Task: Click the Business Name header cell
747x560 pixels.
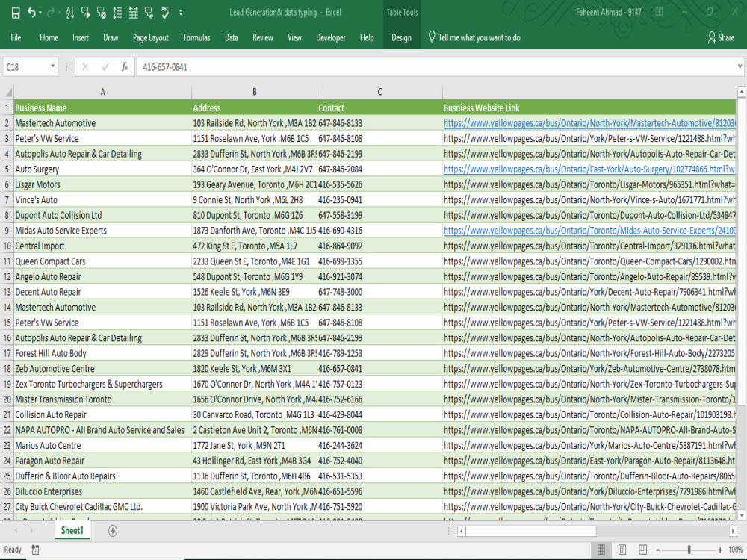Action: pos(102,108)
